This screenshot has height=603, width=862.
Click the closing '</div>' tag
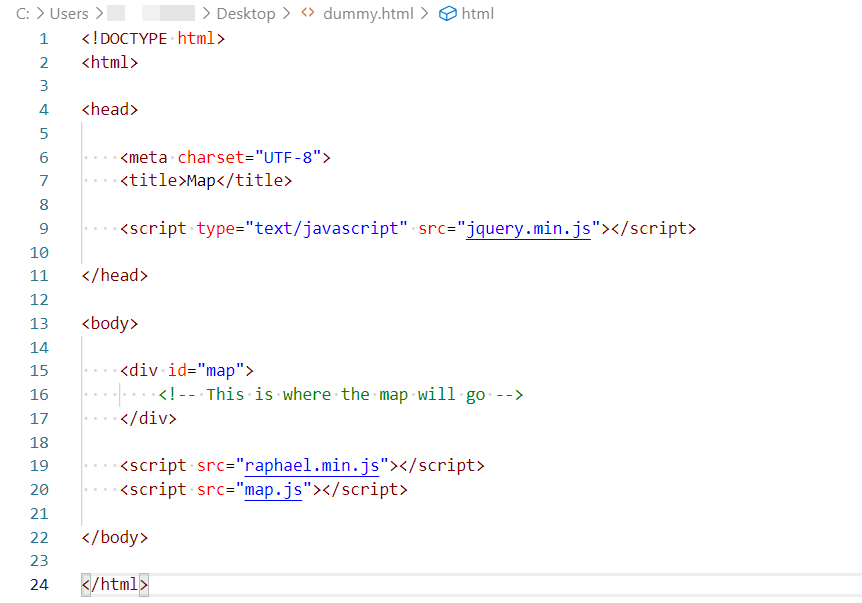[148, 418]
